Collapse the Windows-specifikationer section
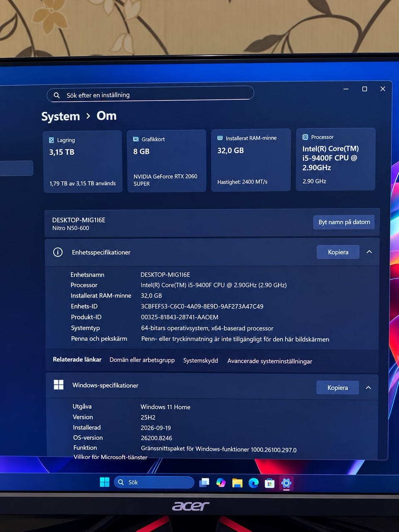The image size is (399, 532). (x=368, y=387)
